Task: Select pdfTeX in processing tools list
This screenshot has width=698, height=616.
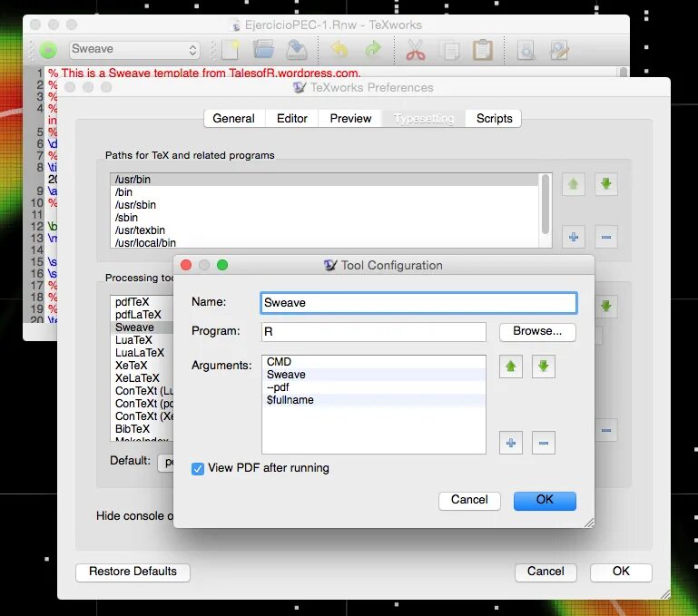Action: coord(142,302)
